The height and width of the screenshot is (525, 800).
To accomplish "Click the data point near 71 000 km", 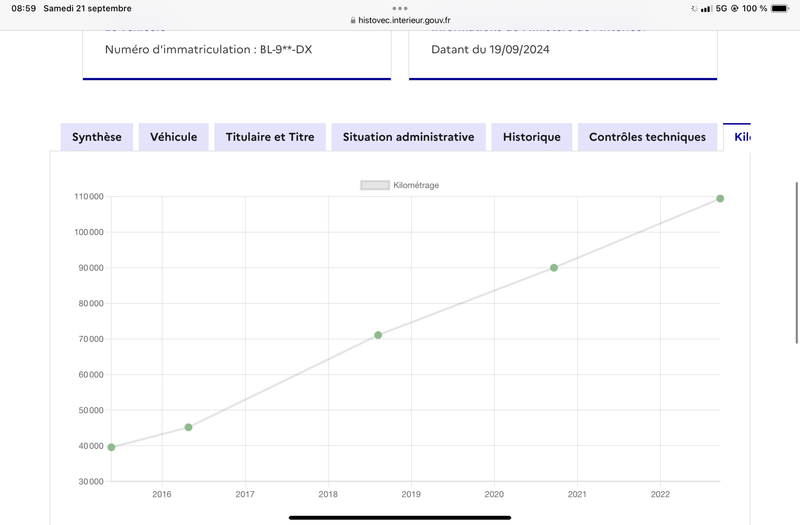I will (378, 335).
